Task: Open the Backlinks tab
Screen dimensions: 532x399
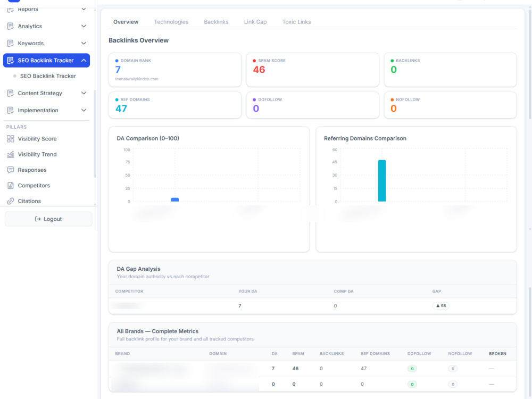Action: [216, 22]
